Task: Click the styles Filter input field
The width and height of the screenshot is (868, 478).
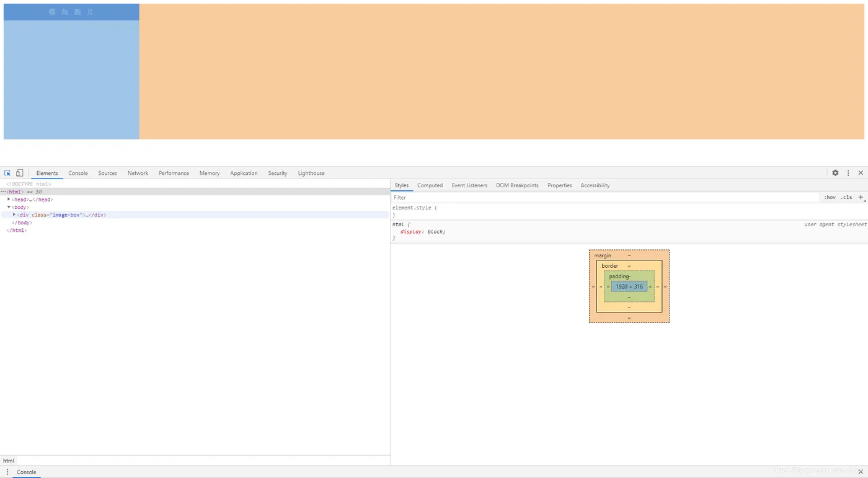Action: pyautogui.click(x=605, y=197)
